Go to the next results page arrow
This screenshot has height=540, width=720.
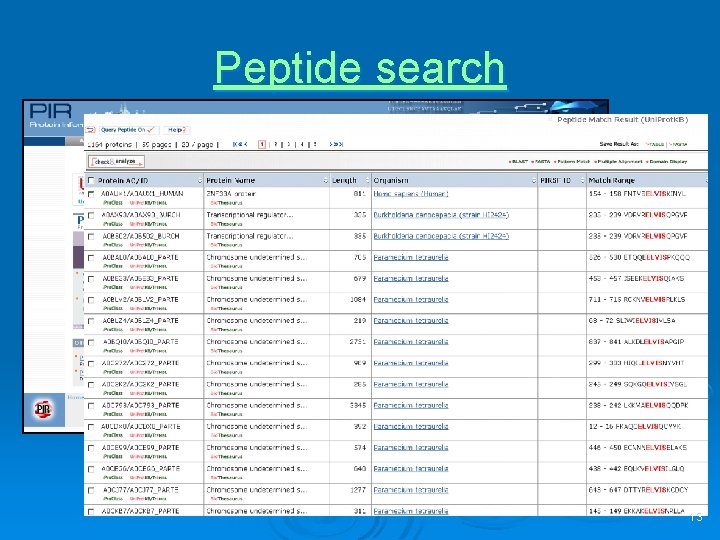click(x=332, y=144)
